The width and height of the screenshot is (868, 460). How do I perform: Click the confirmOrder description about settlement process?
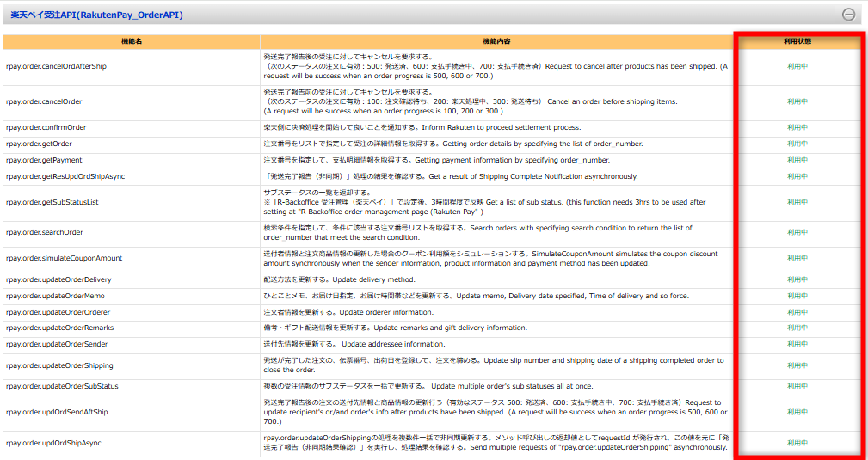tap(422, 127)
